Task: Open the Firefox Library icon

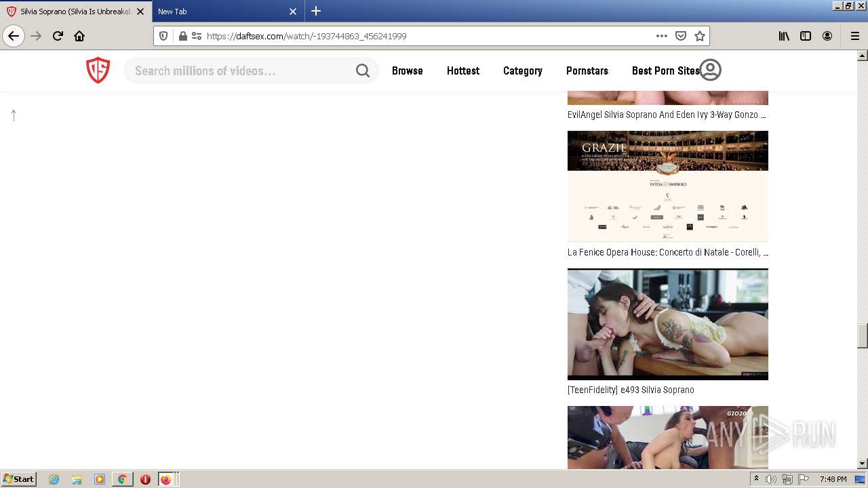Action: click(x=784, y=36)
